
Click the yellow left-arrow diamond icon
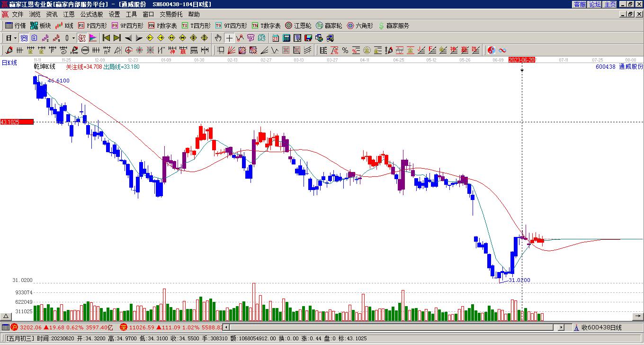[x=150, y=38]
